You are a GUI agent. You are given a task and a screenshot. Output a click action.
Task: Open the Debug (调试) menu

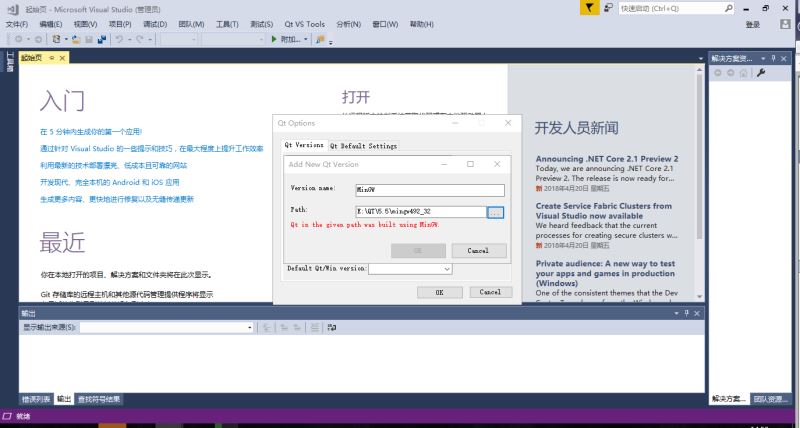(155, 24)
